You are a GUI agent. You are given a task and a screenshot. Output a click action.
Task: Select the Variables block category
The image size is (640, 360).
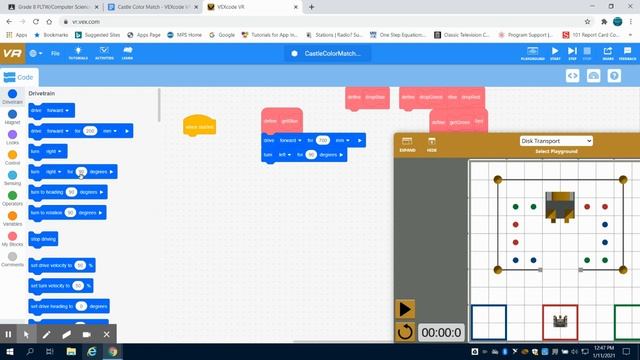click(12, 219)
